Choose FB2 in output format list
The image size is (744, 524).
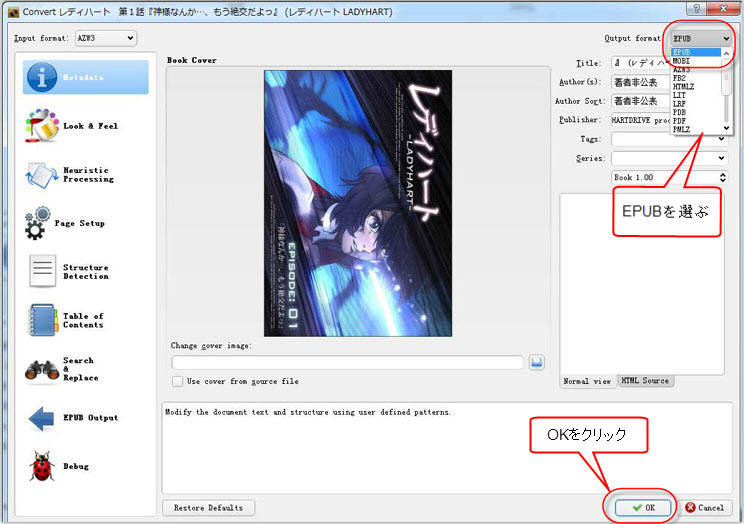[x=696, y=78]
